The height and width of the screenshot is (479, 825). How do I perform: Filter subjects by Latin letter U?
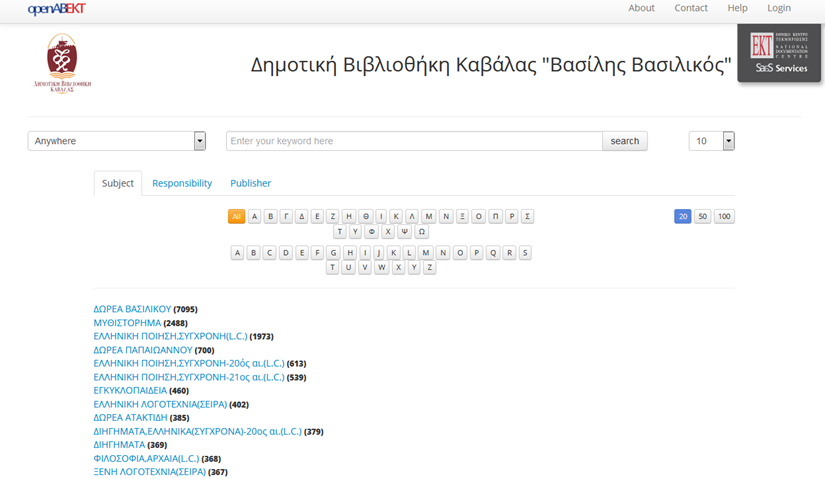point(348,267)
